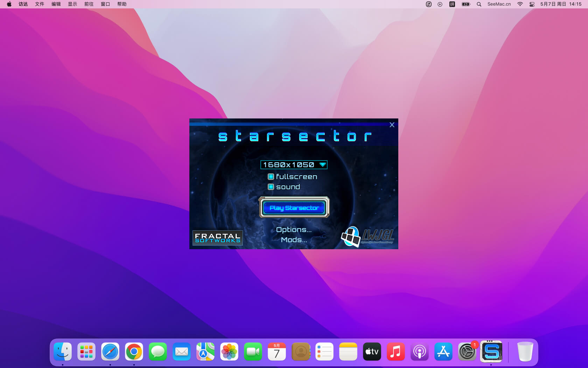Open Launchpad from the Dock
The width and height of the screenshot is (588, 368).
click(86, 352)
